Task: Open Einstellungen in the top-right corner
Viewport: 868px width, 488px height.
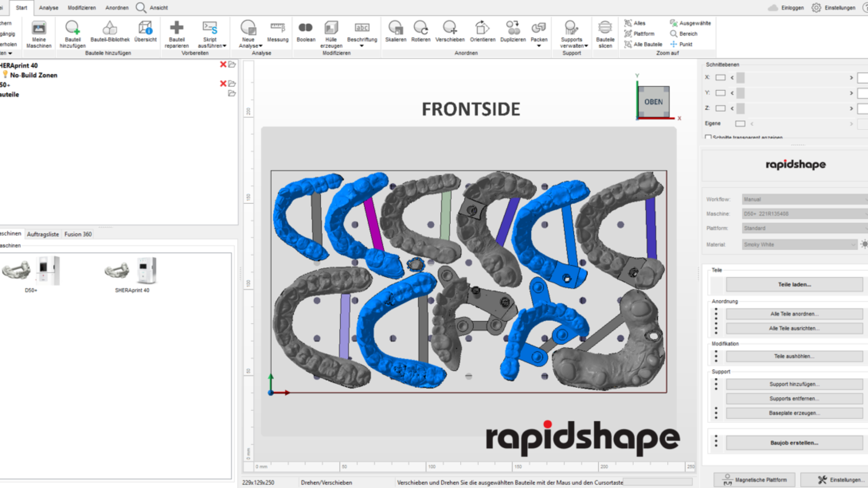Action: coord(833,8)
